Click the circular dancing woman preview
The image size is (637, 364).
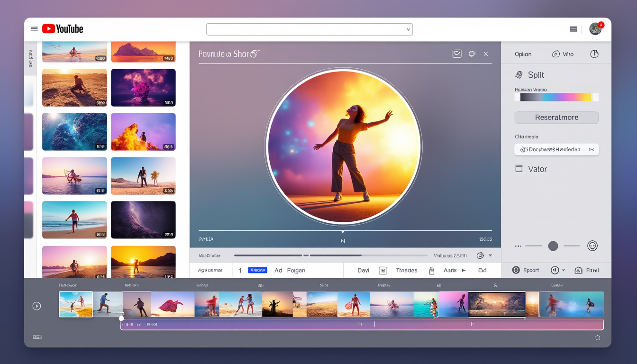click(343, 146)
